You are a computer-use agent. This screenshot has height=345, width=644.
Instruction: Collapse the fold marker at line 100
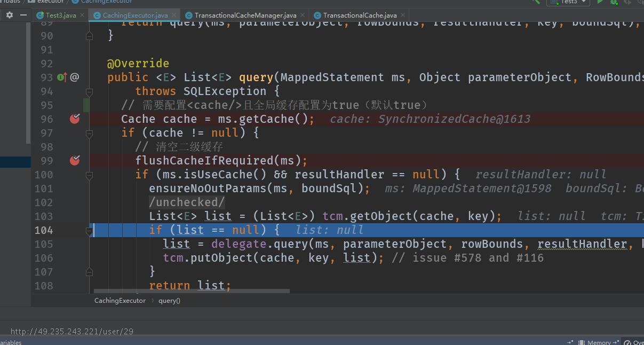89,175
